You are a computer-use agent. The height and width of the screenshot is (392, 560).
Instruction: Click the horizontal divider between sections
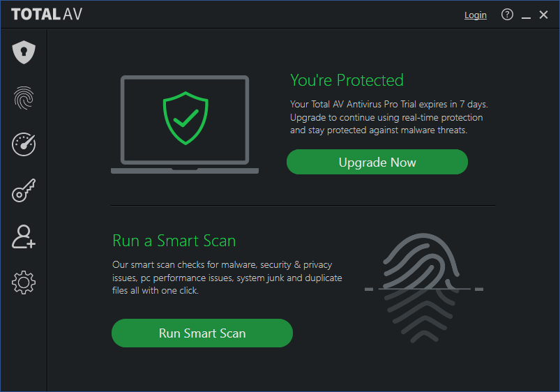[303, 205]
